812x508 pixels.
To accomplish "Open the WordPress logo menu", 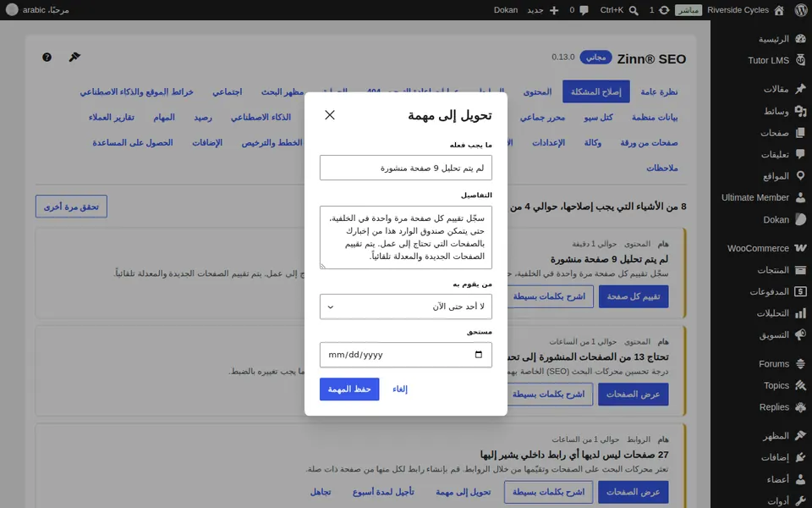I will [801, 10].
